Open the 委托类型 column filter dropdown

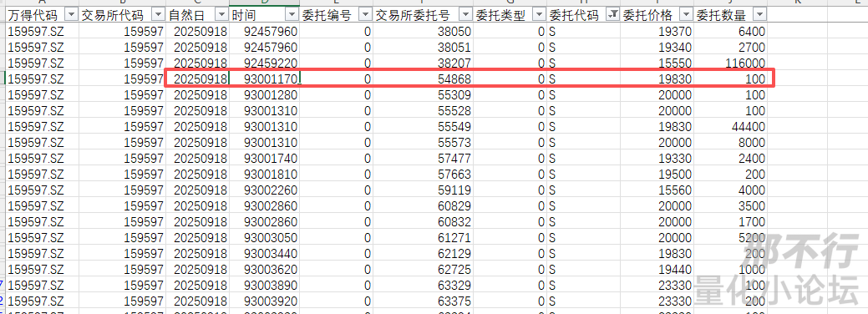539,15
